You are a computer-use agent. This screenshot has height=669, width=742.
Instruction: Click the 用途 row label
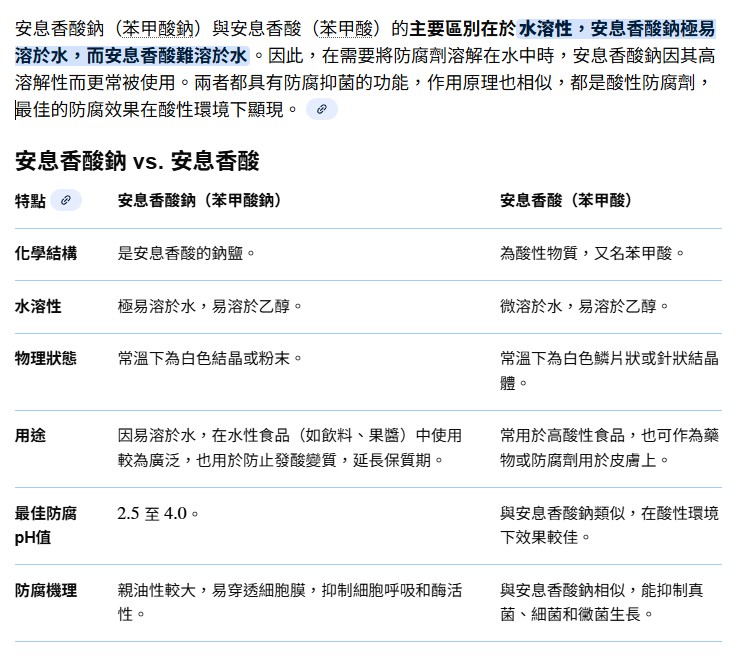30,435
